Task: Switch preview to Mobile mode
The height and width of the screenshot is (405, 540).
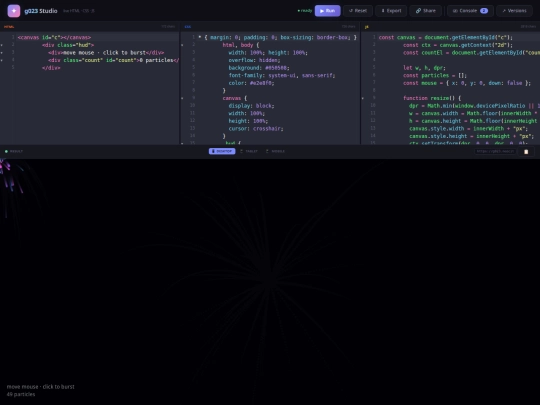Action: (x=276, y=151)
